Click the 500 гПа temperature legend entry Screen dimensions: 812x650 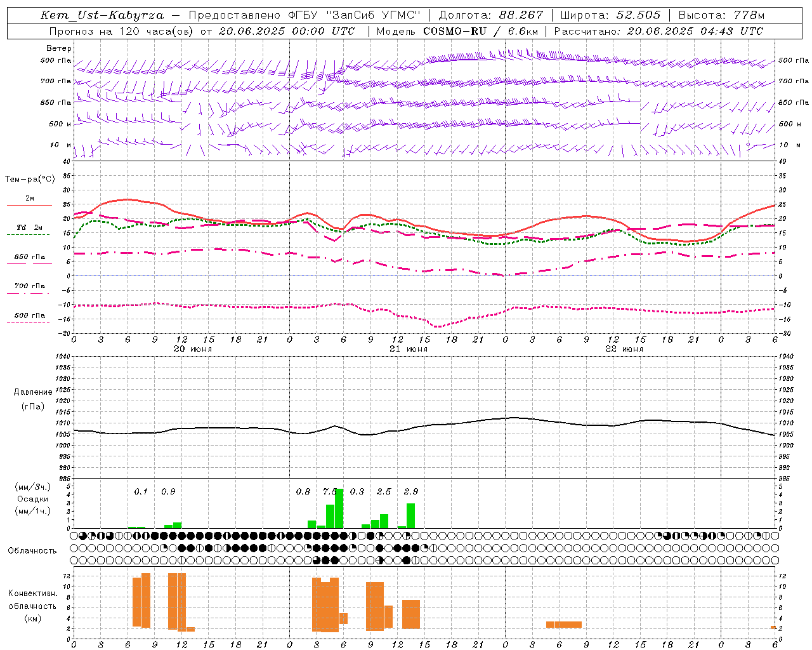pos(30,315)
